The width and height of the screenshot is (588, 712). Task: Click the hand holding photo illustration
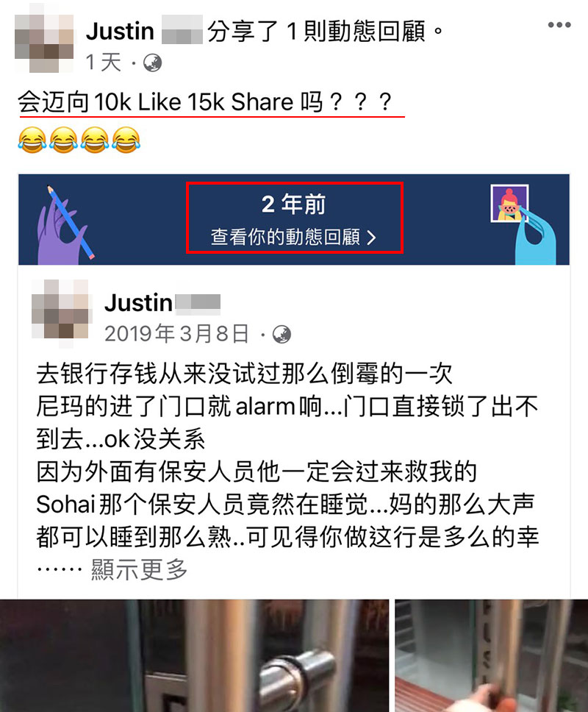tap(523, 224)
